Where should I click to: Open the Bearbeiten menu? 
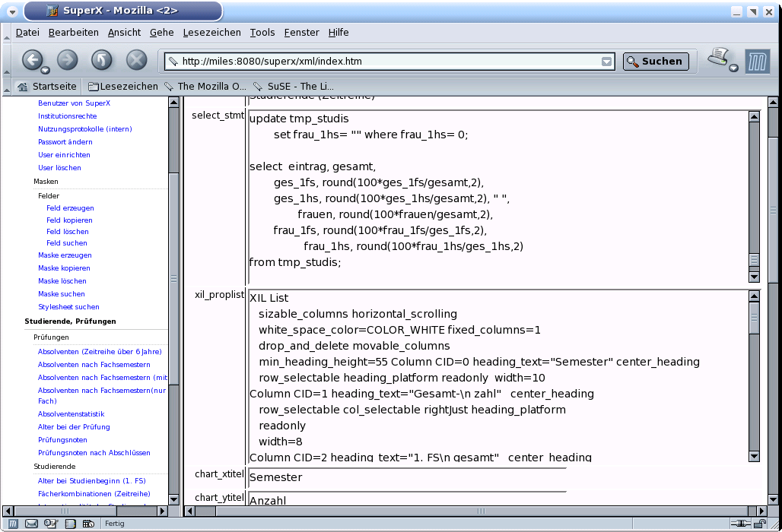click(x=73, y=32)
